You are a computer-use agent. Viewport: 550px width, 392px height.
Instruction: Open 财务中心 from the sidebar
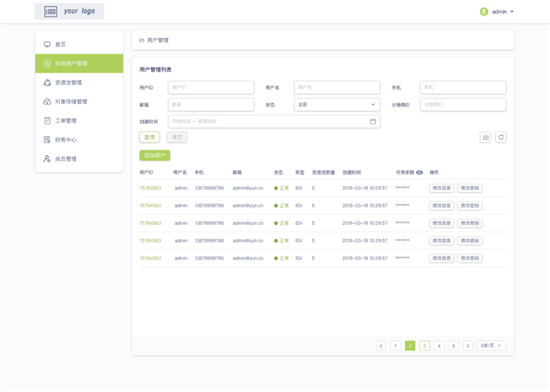(79, 140)
